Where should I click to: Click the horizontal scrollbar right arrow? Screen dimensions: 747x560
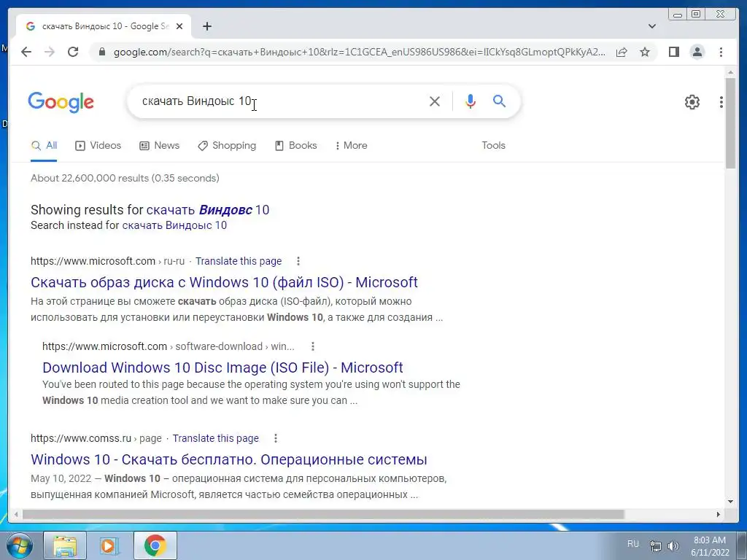pos(719,515)
